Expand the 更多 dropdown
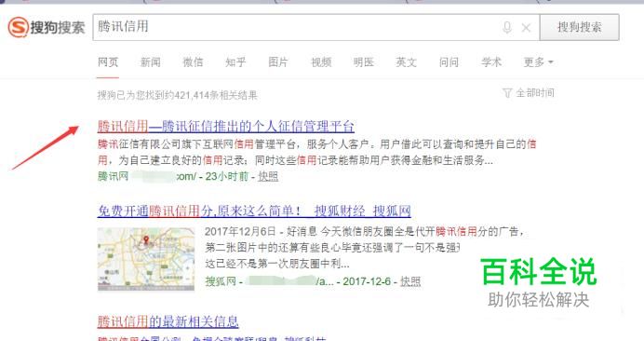Viewport: 644px width, 341px height. pyautogui.click(x=539, y=62)
